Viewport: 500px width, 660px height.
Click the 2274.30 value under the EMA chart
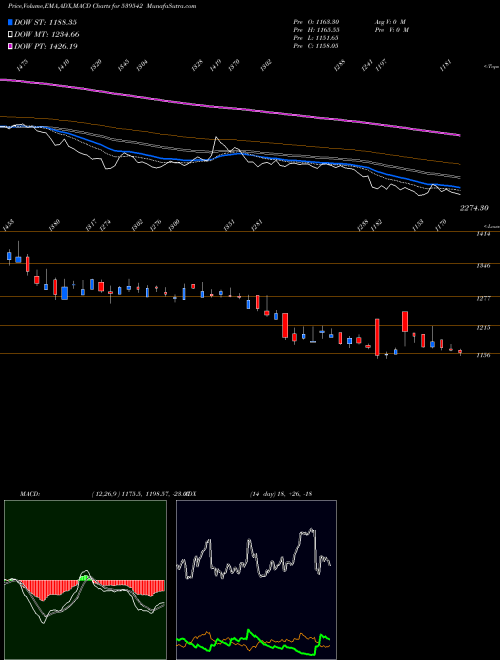474,208
